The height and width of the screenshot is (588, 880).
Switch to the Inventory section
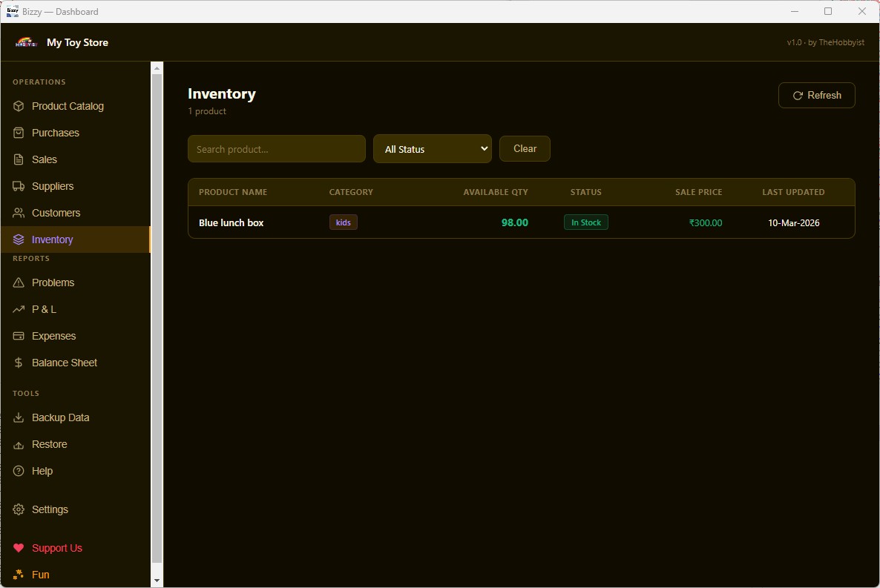tap(52, 240)
